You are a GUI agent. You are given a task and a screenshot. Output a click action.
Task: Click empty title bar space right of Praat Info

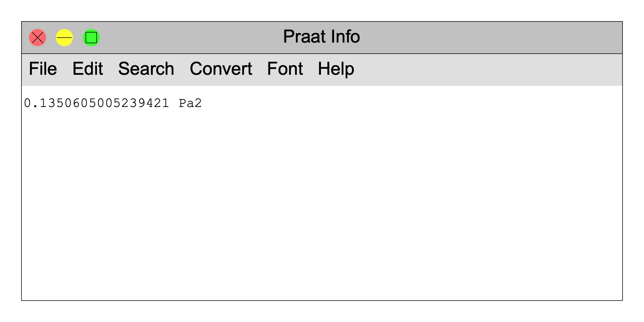[x=490, y=38]
